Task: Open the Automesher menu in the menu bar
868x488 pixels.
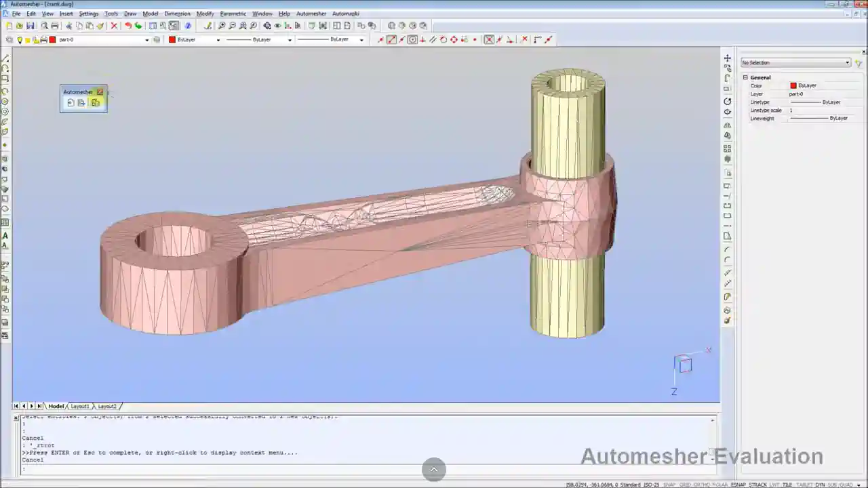Action: point(311,14)
